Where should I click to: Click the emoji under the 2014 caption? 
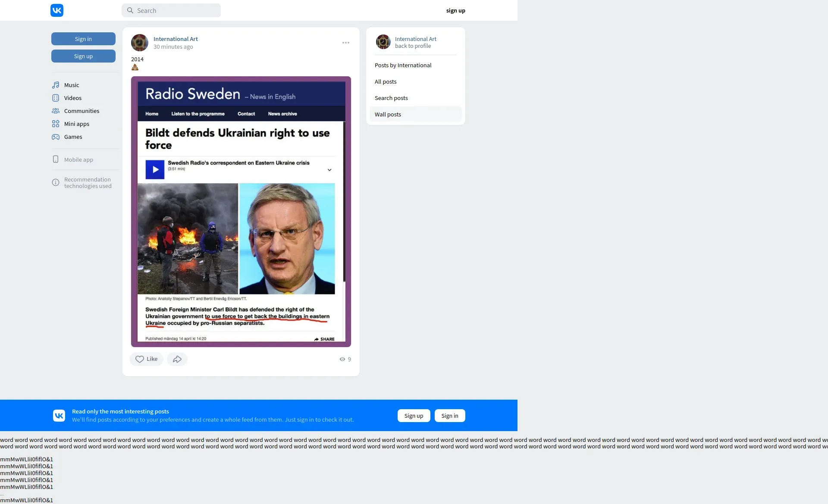(x=135, y=67)
